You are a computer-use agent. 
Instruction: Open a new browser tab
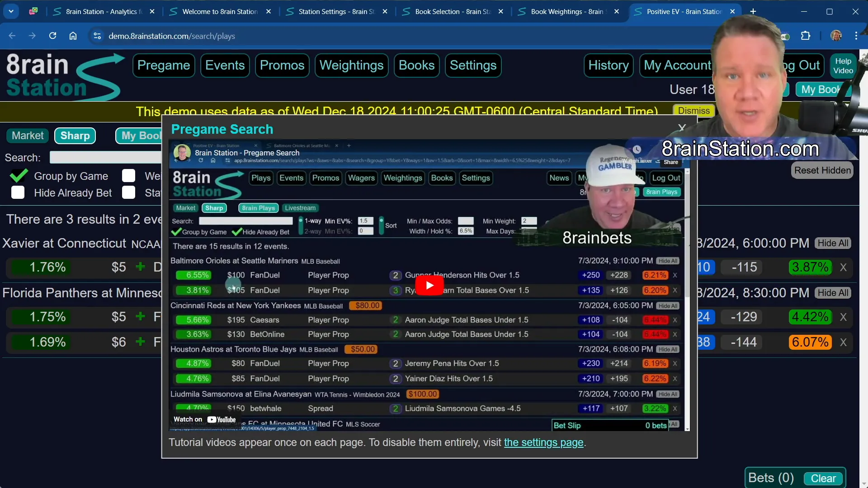tap(753, 11)
